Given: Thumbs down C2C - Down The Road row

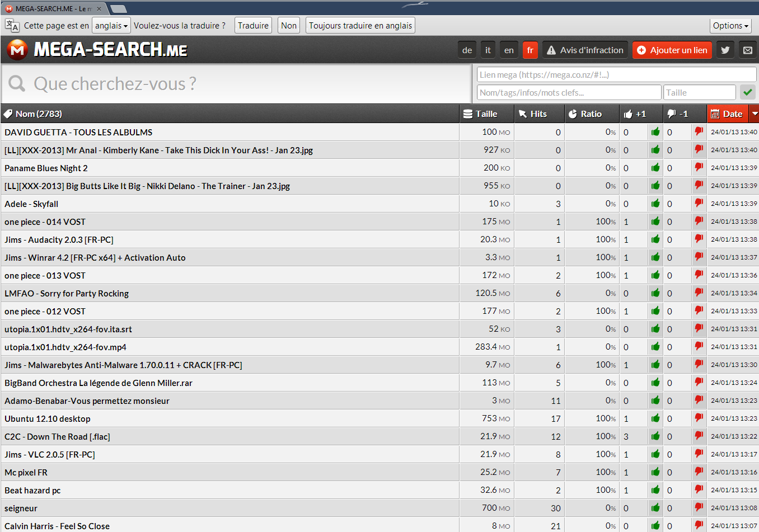Looking at the screenshot, I should (x=699, y=436).
